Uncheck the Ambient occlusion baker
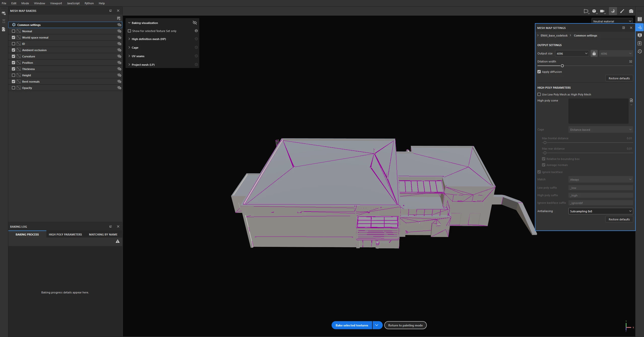 pos(14,50)
